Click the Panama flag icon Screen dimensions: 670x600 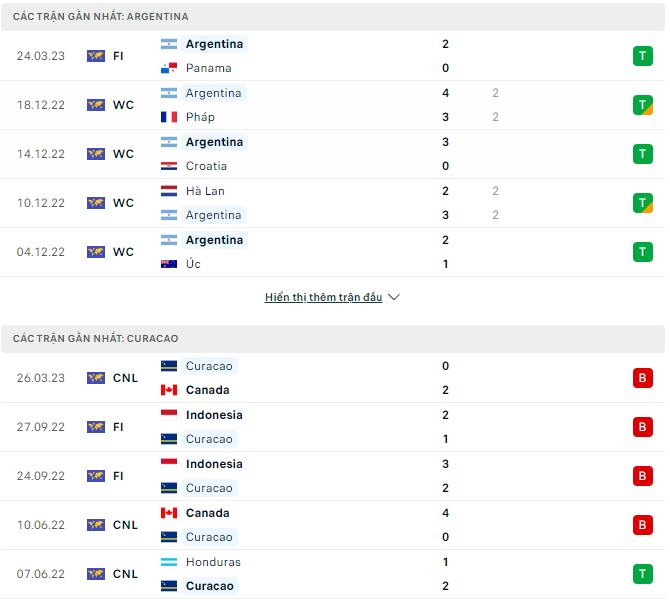click(168, 68)
